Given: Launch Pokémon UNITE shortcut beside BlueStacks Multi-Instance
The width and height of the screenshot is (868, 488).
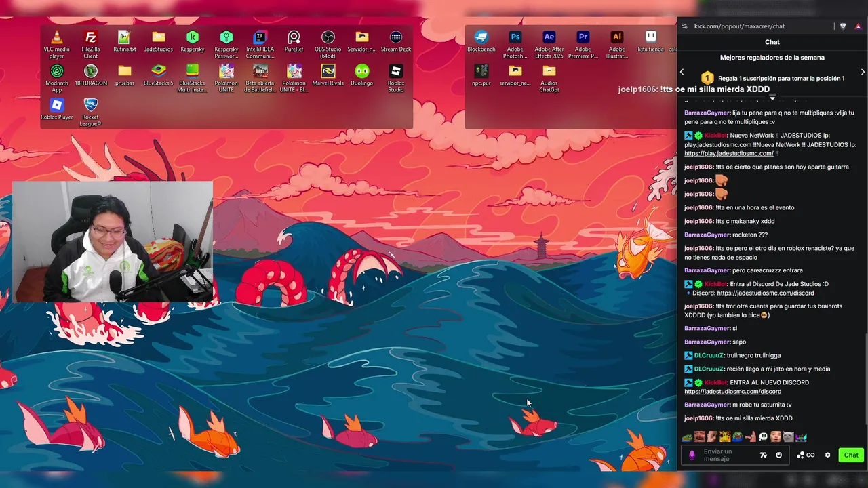Looking at the screenshot, I should tap(226, 78).
